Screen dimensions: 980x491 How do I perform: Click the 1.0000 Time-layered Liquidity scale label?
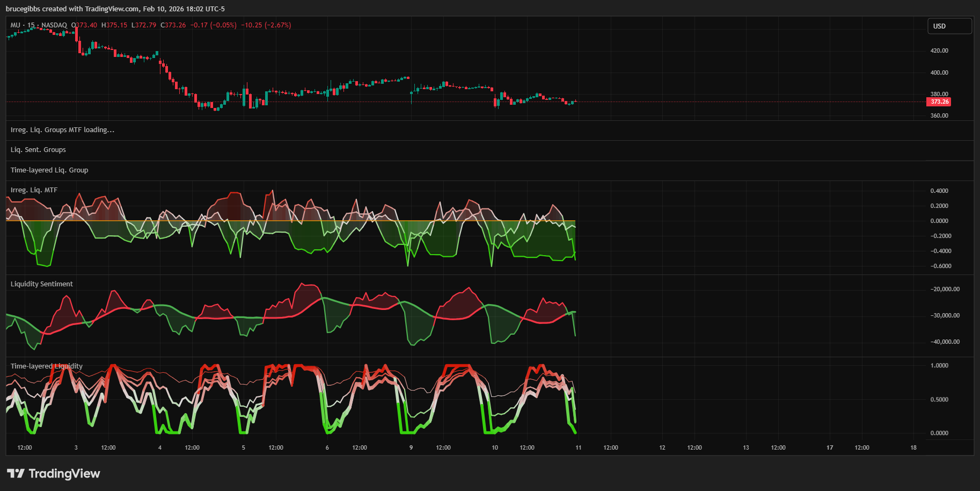(x=939, y=365)
